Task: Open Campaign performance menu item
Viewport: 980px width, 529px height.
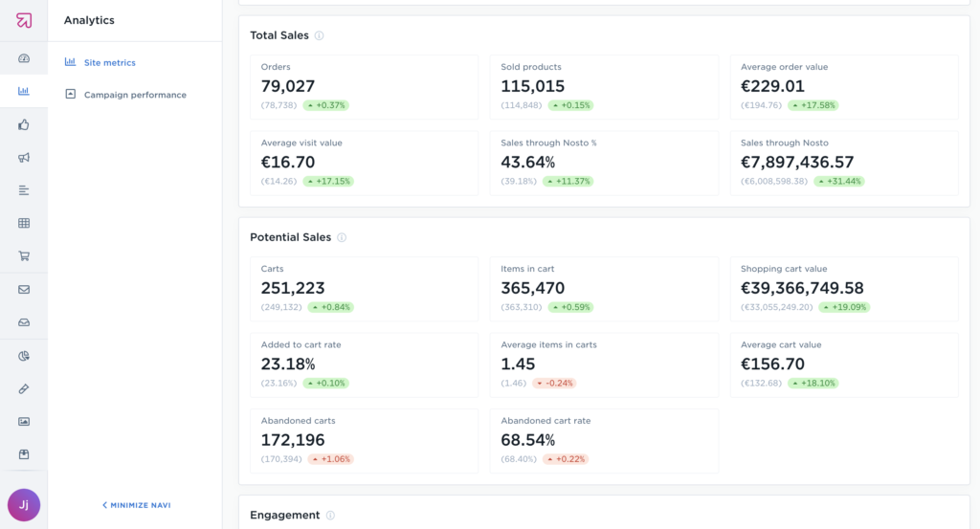Action: tap(134, 95)
